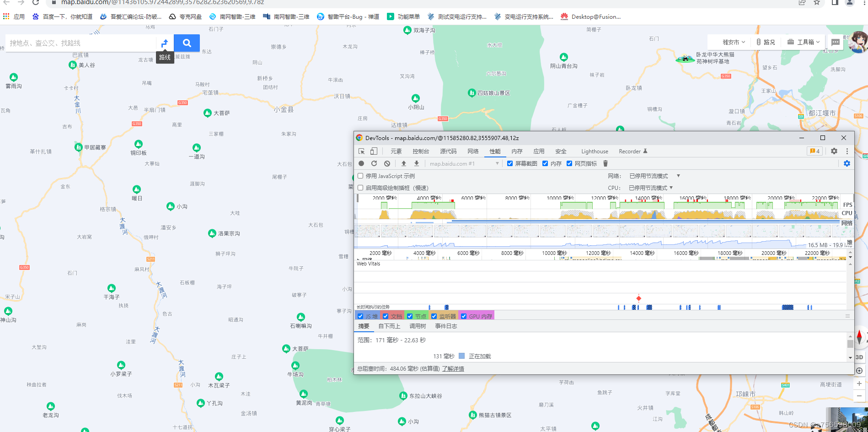The width and height of the screenshot is (868, 432).
Task: Open the 应用 apps bookmark shortcut
Action: pos(14,16)
